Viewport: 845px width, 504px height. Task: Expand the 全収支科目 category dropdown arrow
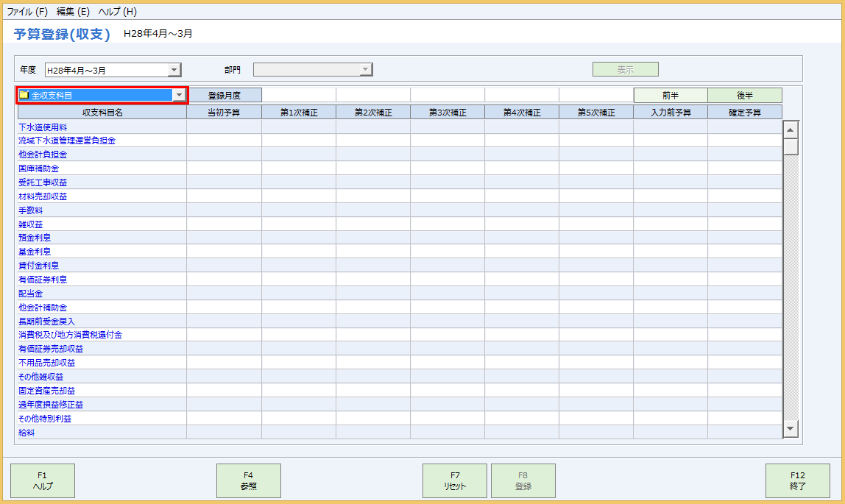pyautogui.click(x=179, y=95)
